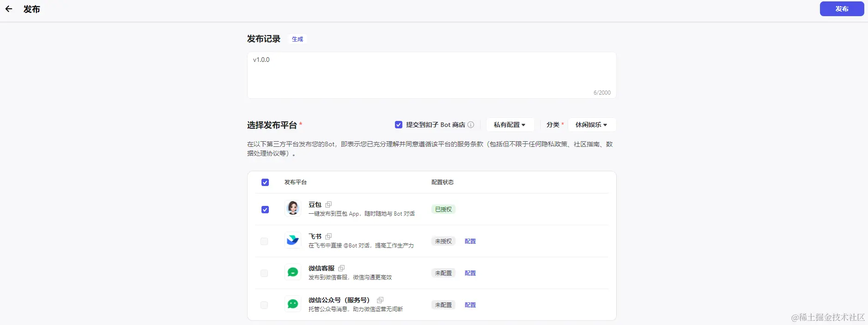Click 配置 link in the 微信客服 row
The height and width of the screenshot is (325, 868).
[470, 273]
